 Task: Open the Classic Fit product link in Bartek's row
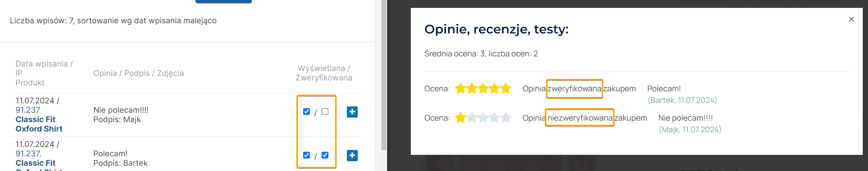(x=35, y=163)
